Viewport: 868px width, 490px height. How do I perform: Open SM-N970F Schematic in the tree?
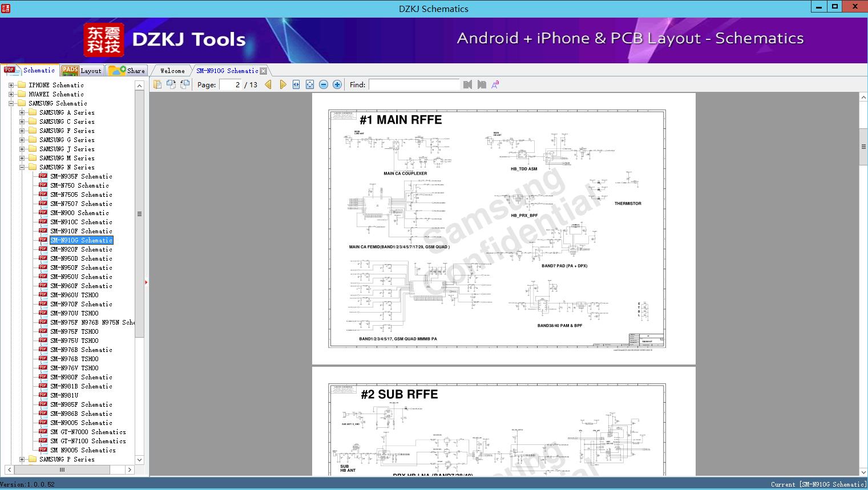click(x=81, y=304)
